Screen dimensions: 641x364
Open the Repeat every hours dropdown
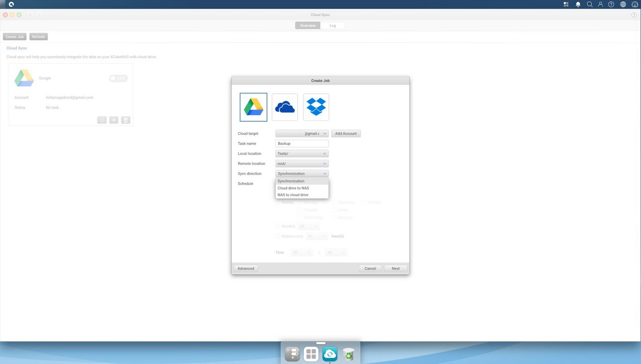click(x=317, y=236)
